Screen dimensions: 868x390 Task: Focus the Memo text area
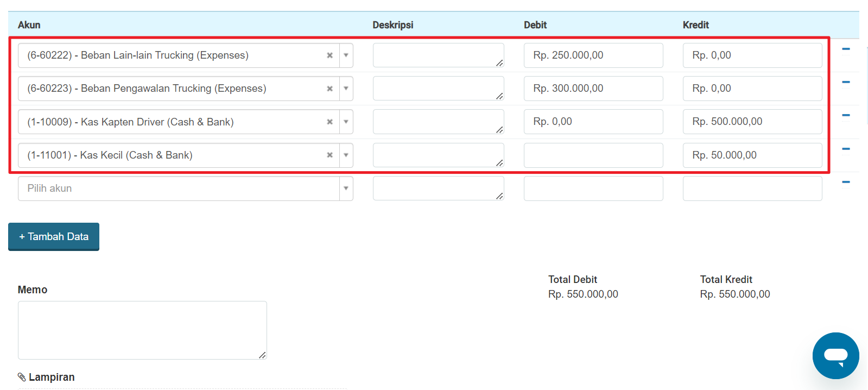coord(142,330)
